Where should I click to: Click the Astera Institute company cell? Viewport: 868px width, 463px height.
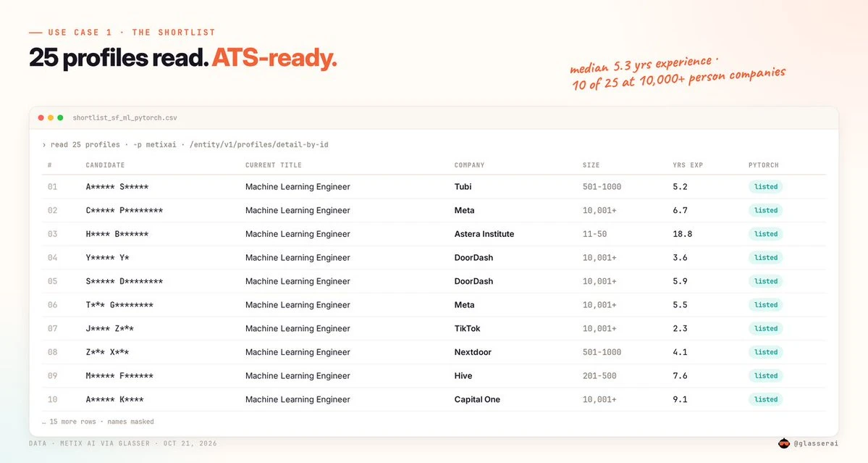[484, 234]
